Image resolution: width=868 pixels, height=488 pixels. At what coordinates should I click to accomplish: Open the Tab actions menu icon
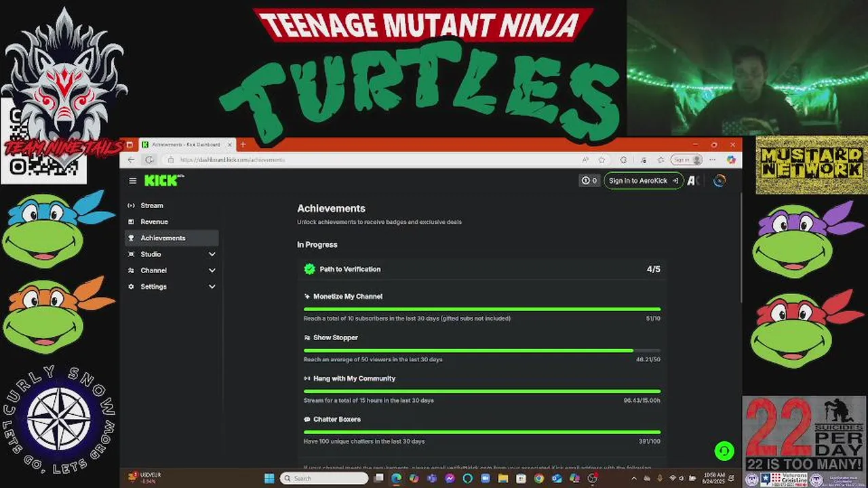point(130,144)
